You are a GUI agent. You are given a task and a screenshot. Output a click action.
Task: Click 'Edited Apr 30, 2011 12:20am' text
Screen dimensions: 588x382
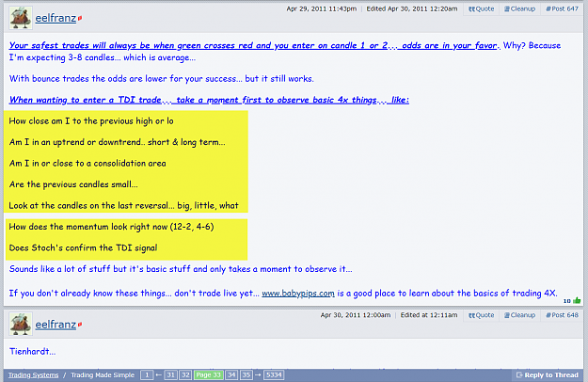412,9
